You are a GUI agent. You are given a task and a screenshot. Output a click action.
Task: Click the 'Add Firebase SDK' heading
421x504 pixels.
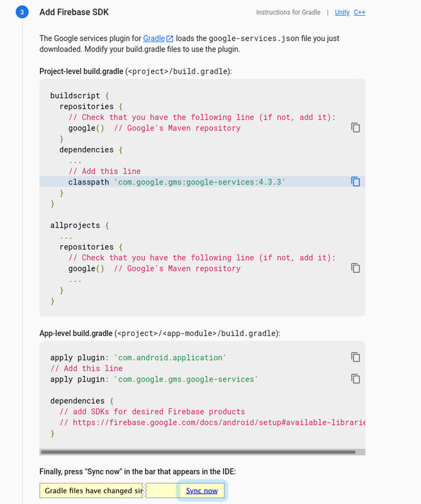[74, 12]
